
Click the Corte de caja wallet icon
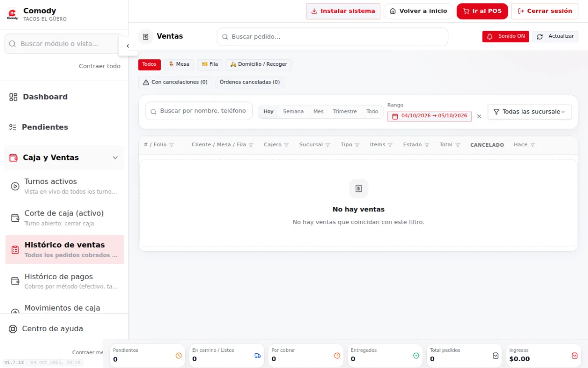pos(15,218)
